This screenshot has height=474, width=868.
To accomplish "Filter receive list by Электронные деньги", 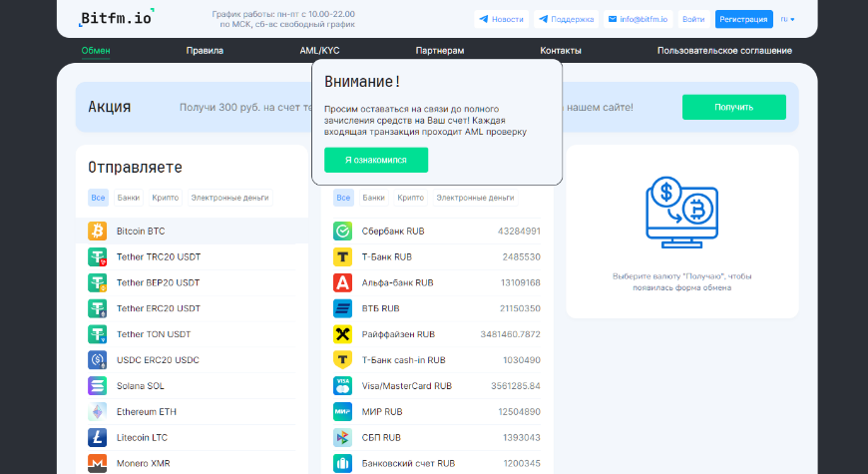I will click(x=475, y=198).
